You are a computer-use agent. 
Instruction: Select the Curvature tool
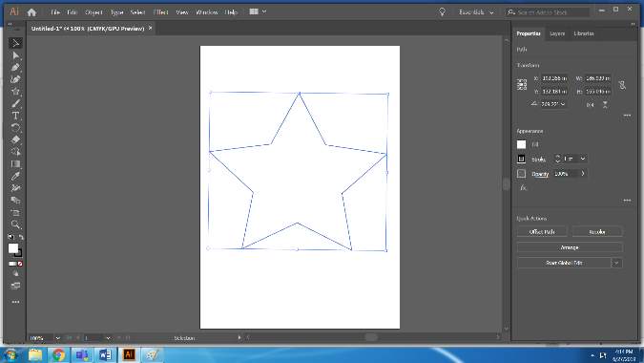(x=15, y=79)
